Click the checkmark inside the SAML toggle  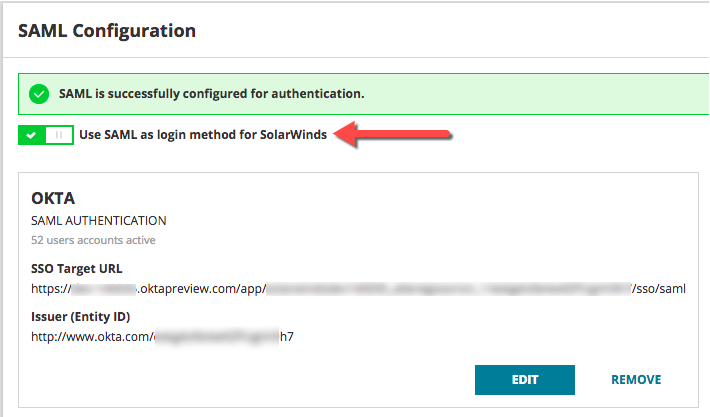click(33, 135)
